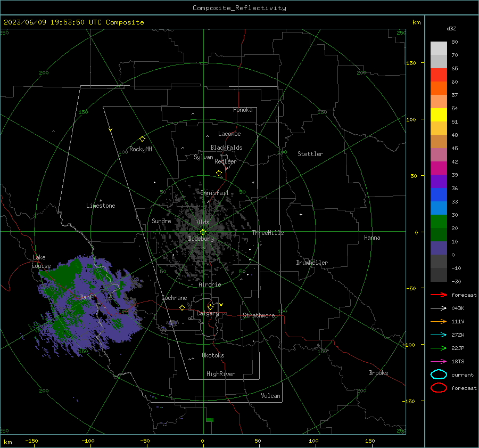Click the 42 dBZ magenta color swatch
The height and width of the screenshot is (448, 479).
point(439,168)
